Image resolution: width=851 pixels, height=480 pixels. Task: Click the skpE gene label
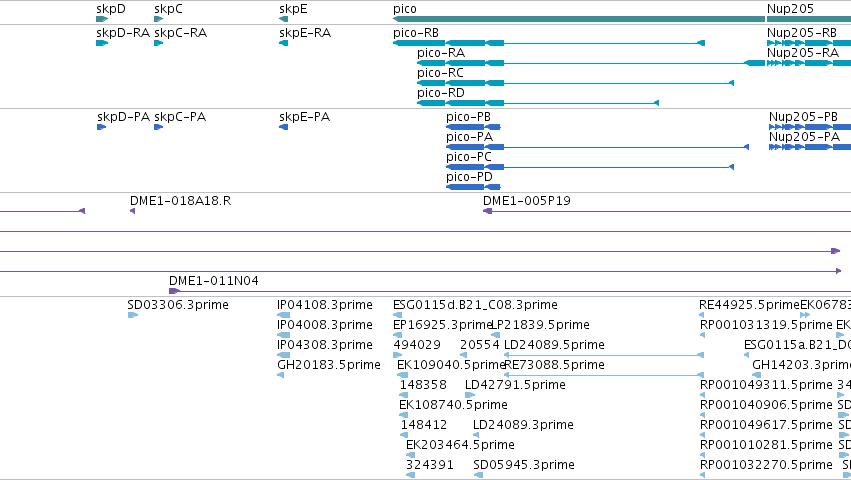click(293, 9)
